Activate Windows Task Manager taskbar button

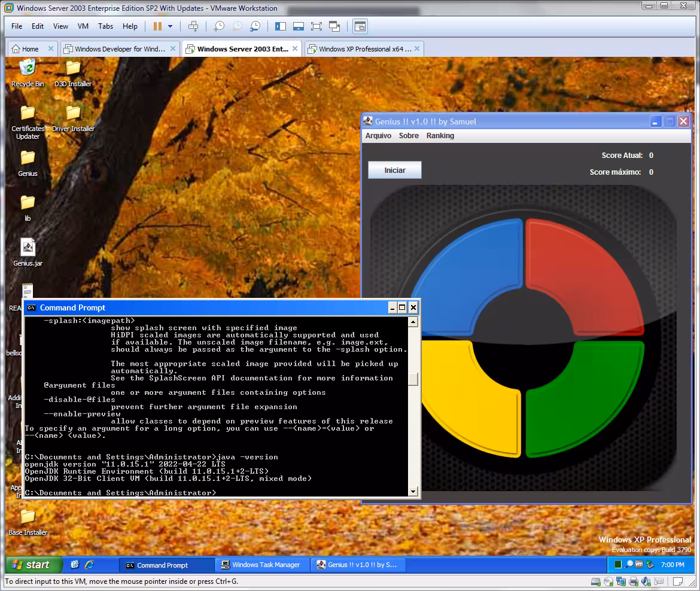(263, 565)
